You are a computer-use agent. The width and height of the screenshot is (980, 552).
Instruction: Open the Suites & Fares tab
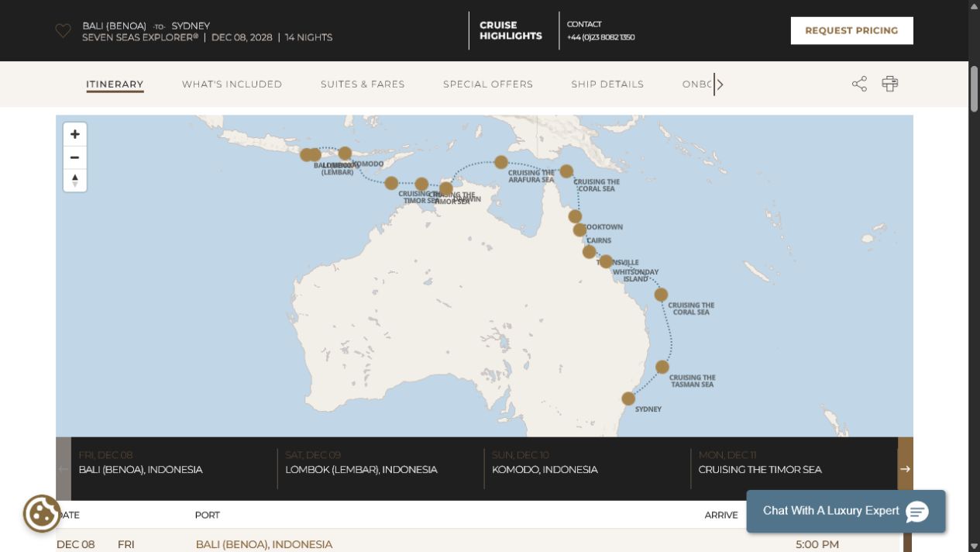click(363, 85)
